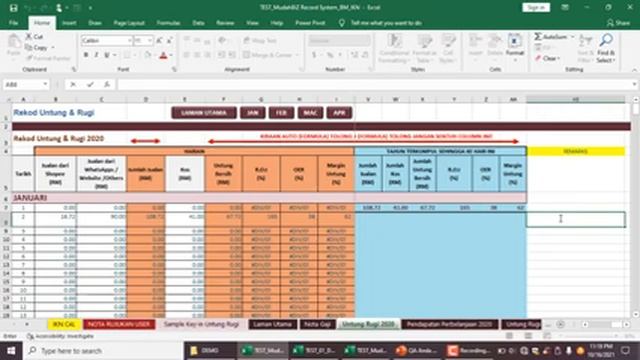Screen dimensions: 640x360
Task: Open the font size combo box
Action: pos(143,40)
